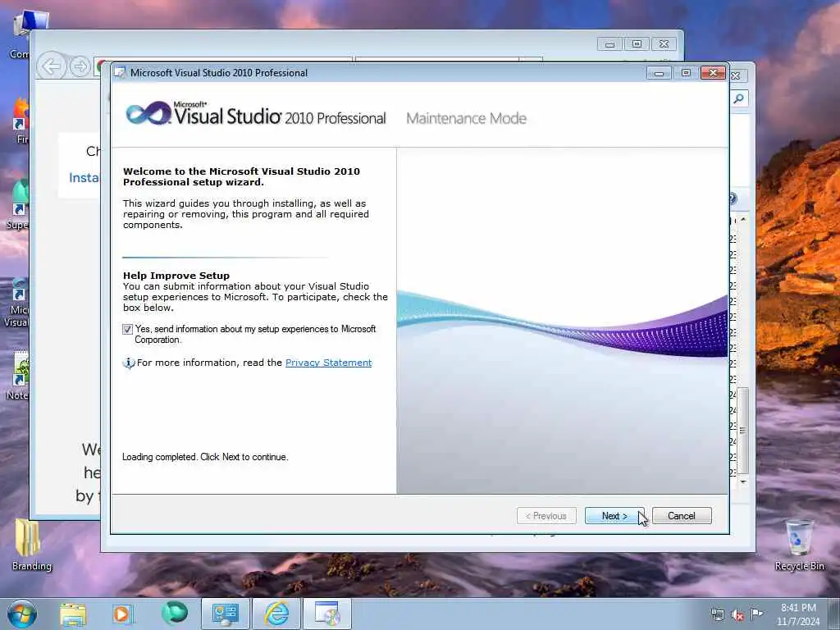The height and width of the screenshot is (630, 840).
Task: Click the search magnifier icon in background window
Action: pyautogui.click(x=739, y=98)
